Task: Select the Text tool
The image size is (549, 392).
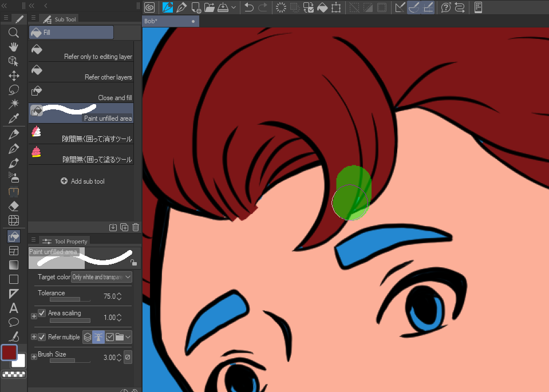Action: [x=13, y=308]
